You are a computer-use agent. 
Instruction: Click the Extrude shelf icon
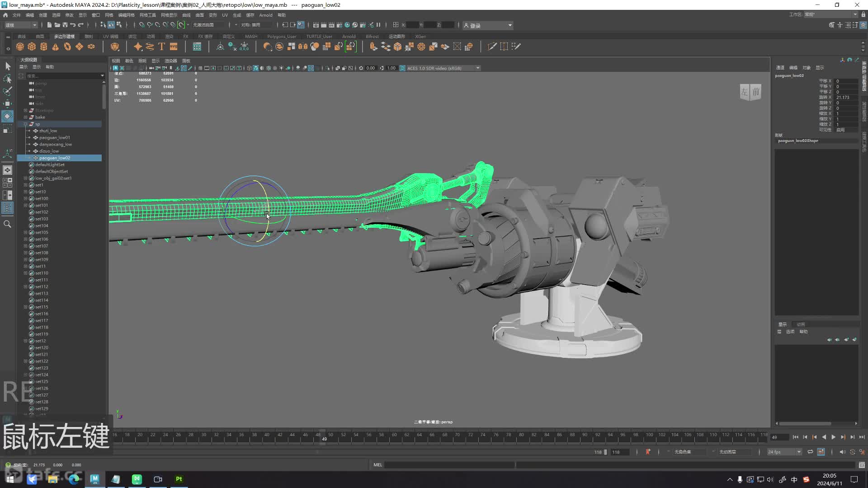(x=373, y=47)
